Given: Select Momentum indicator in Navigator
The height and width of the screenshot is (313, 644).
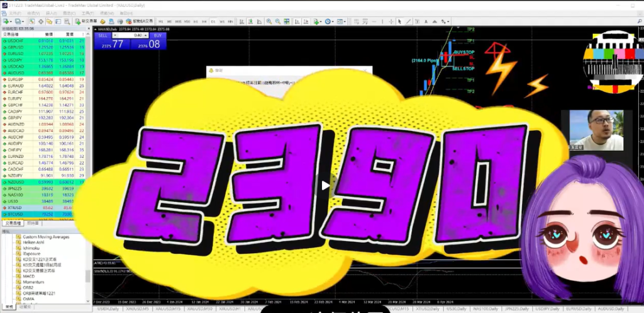Looking at the screenshot, I should [33, 282].
